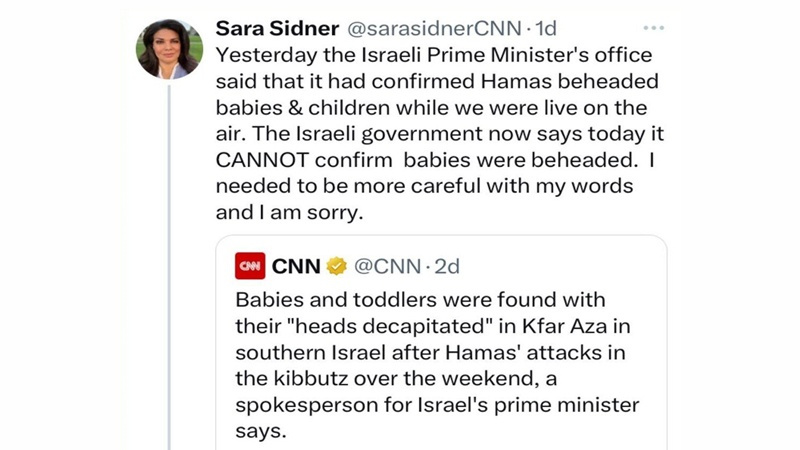Open Sara Sidner's profile picture
Screen dimensions: 800x450
click(169, 47)
